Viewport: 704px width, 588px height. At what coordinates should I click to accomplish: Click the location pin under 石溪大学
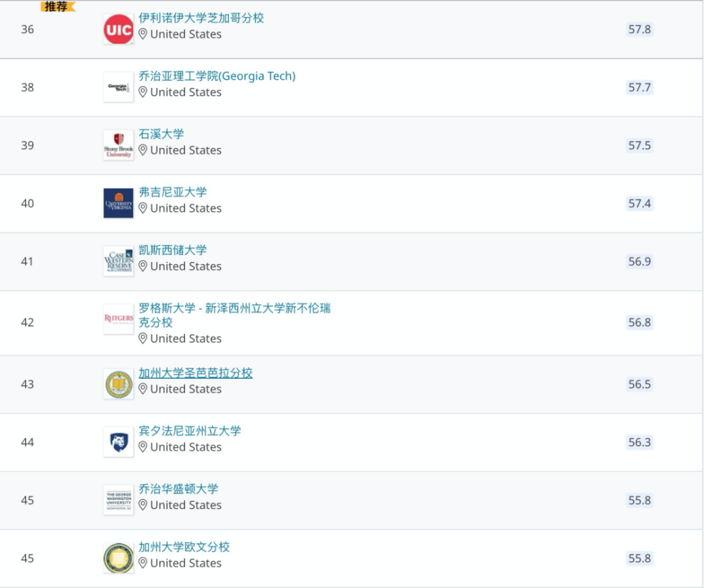tap(143, 150)
